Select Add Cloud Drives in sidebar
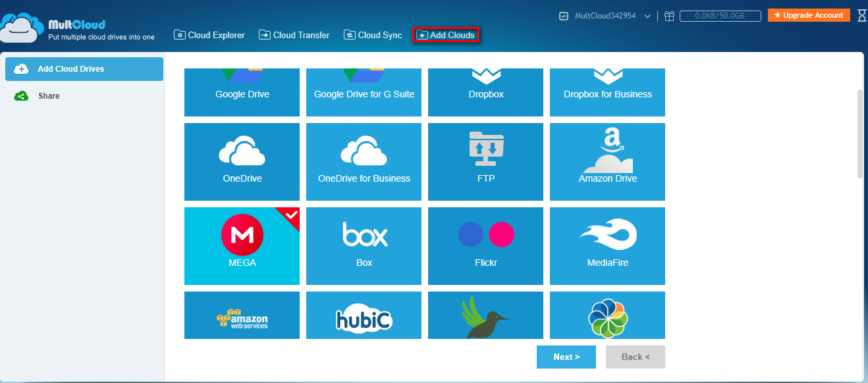868x383 pixels. (x=84, y=69)
